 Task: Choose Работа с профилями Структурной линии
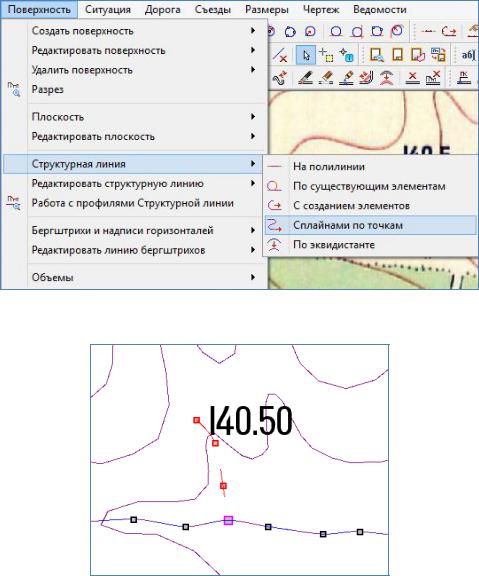pyautogui.click(x=134, y=203)
